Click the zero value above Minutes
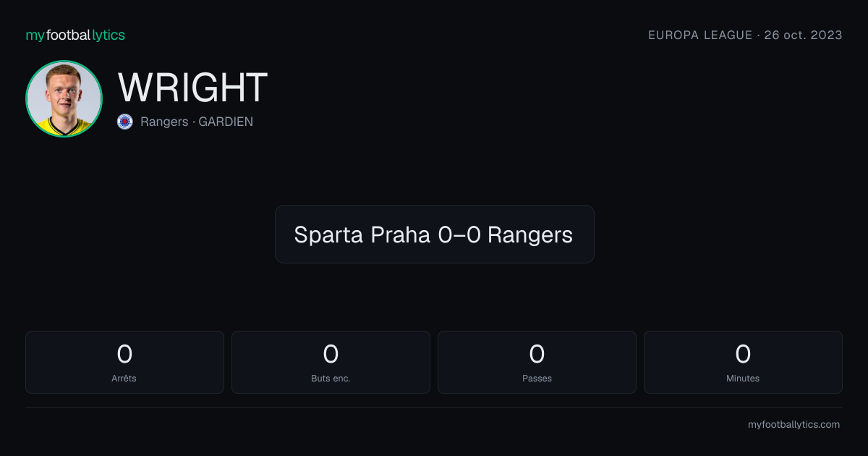This screenshot has height=456, width=868. [743, 354]
